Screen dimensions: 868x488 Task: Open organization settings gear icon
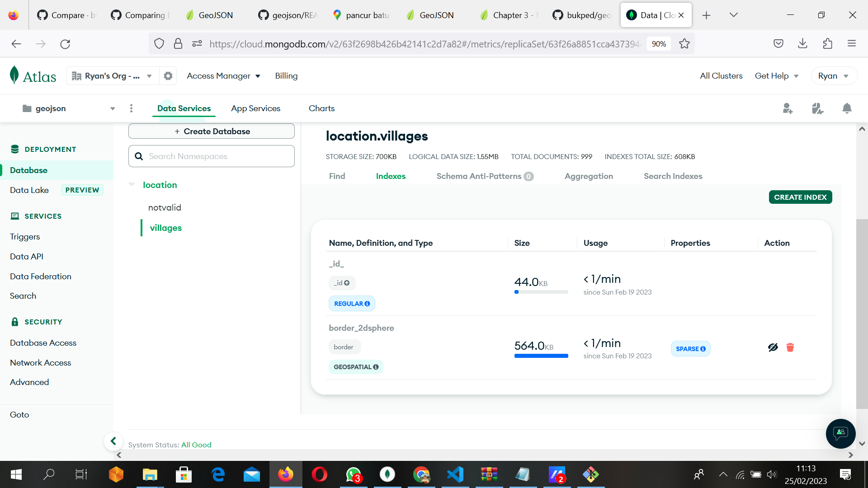coord(168,76)
